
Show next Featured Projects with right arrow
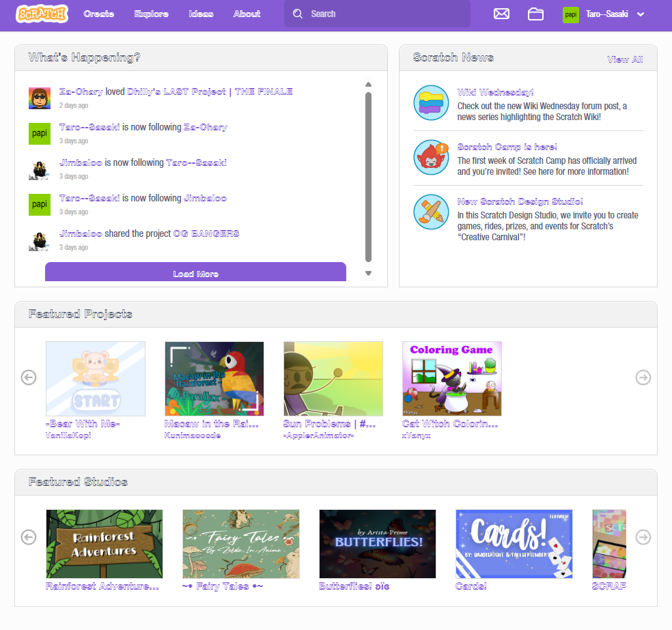click(x=643, y=377)
